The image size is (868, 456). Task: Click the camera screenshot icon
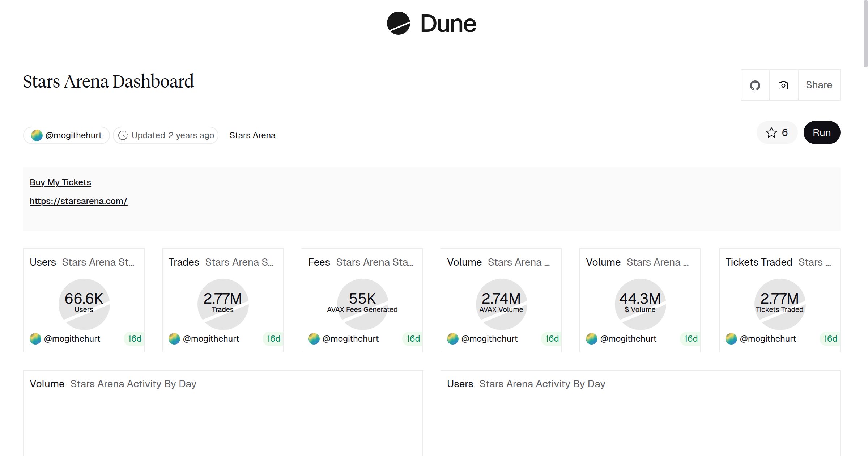coord(783,85)
